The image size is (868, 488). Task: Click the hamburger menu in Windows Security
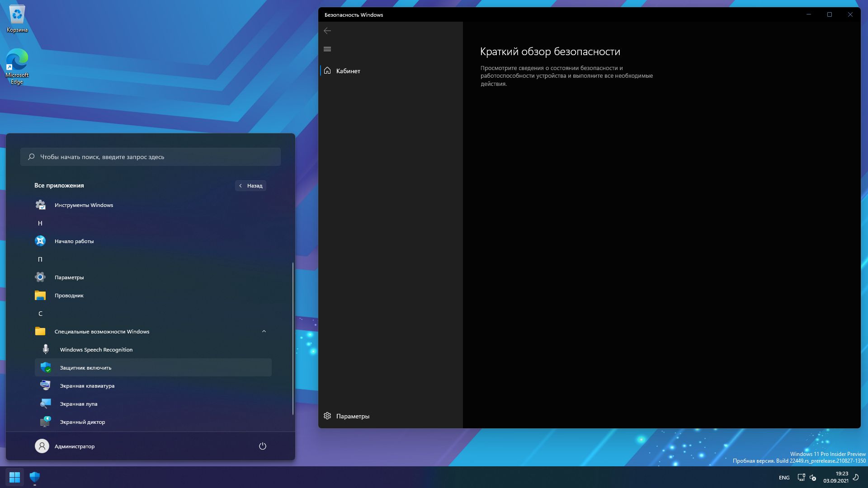327,49
